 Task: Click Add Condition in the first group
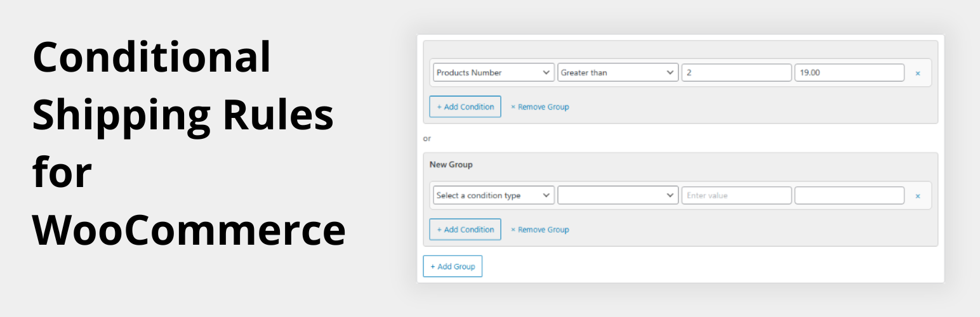465,107
